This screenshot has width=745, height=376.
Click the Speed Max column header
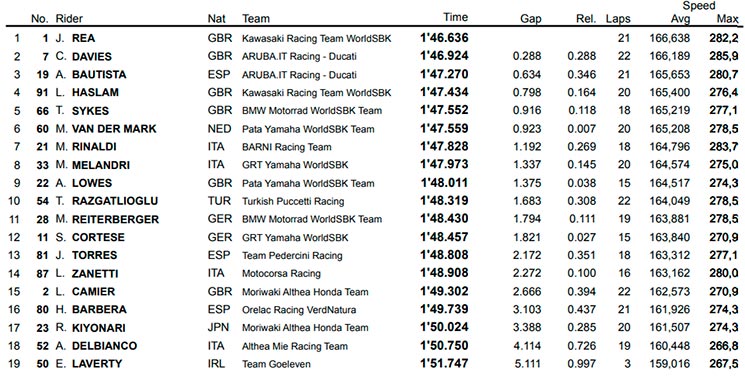[x=727, y=19]
